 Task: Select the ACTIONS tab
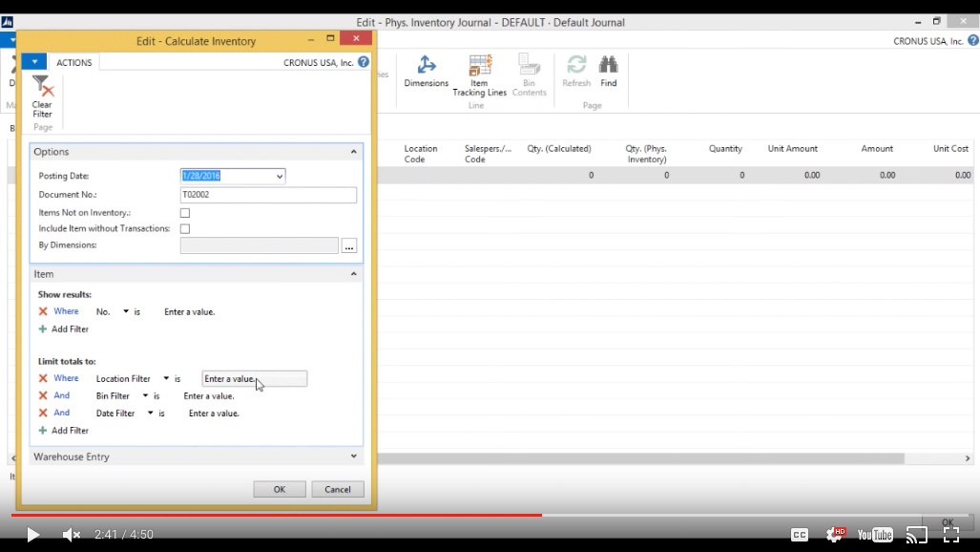tap(73, 63)
